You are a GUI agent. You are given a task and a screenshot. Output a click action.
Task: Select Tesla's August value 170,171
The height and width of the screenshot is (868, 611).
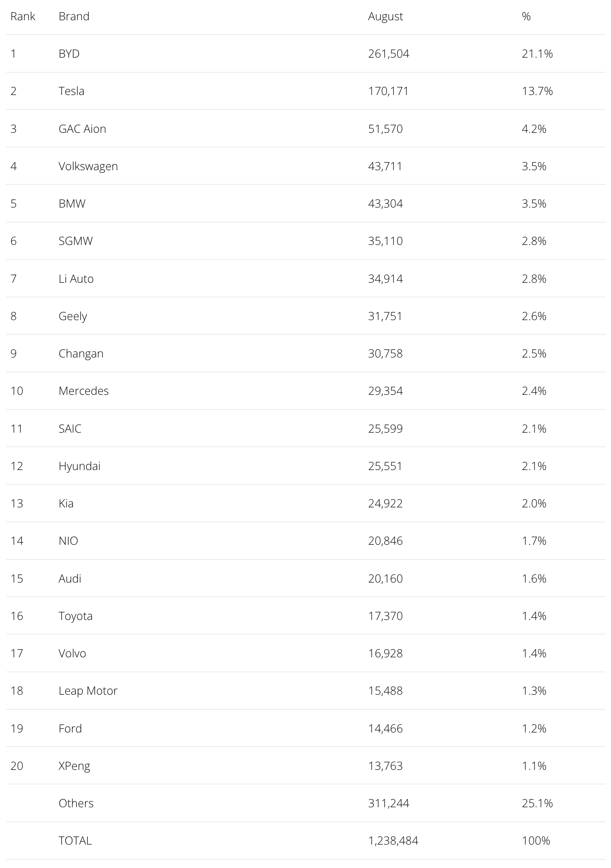click(388, 91)
